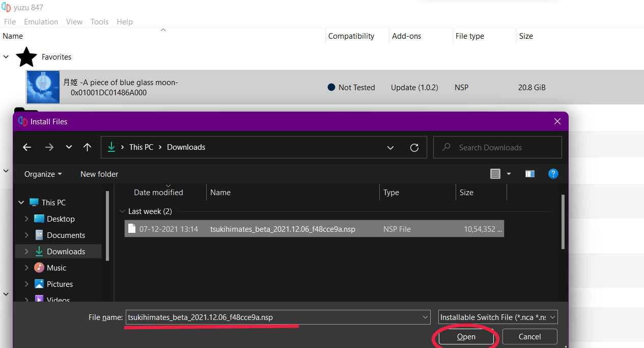Select Desktop in navigation tree

click(x=61, y=219)
